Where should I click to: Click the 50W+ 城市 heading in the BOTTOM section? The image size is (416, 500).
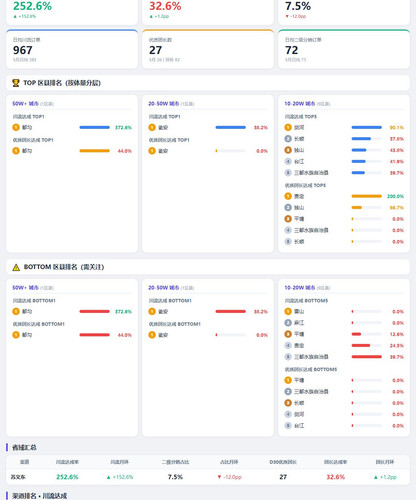26,288
